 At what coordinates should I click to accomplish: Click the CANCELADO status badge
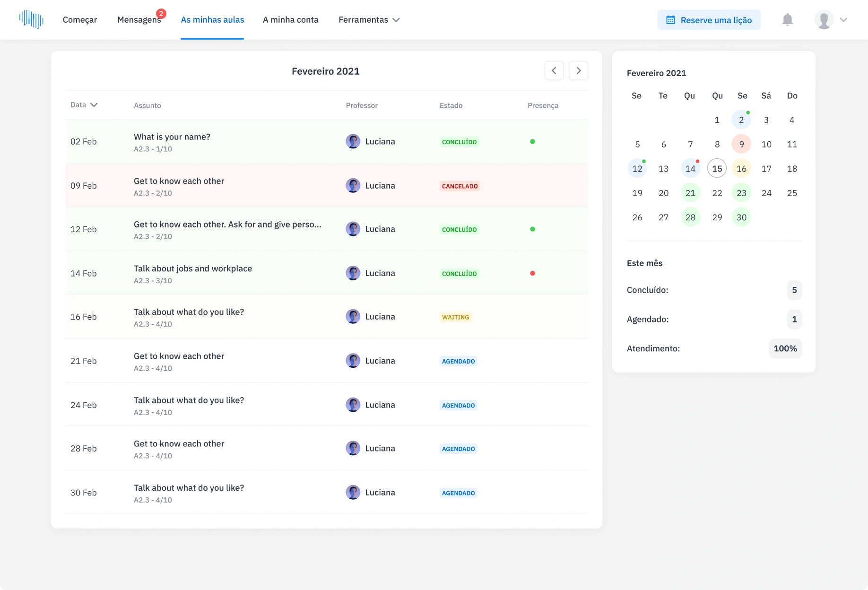[x=460, y=186]
